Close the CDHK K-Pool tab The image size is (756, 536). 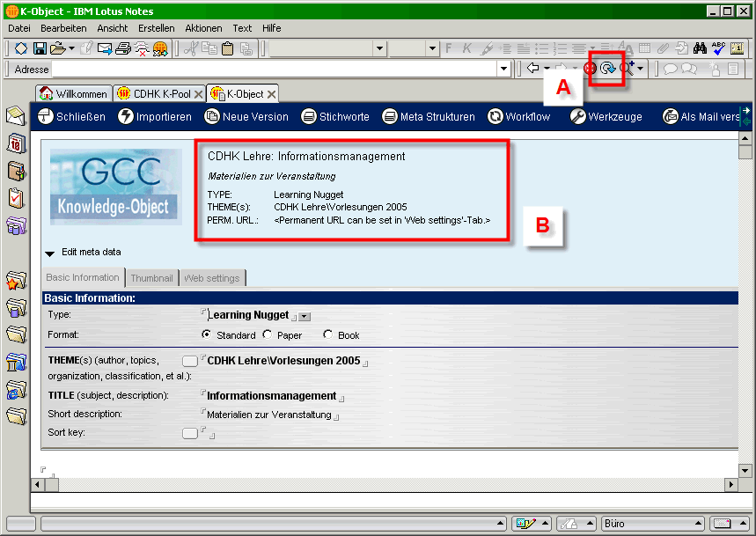click(x=198, y=94)
